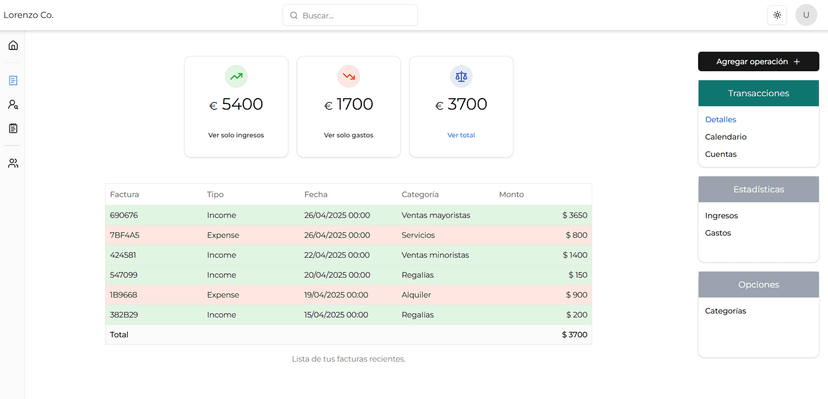
Task: Open the users group icon in sidebar
Action: [x=13, y=164]
